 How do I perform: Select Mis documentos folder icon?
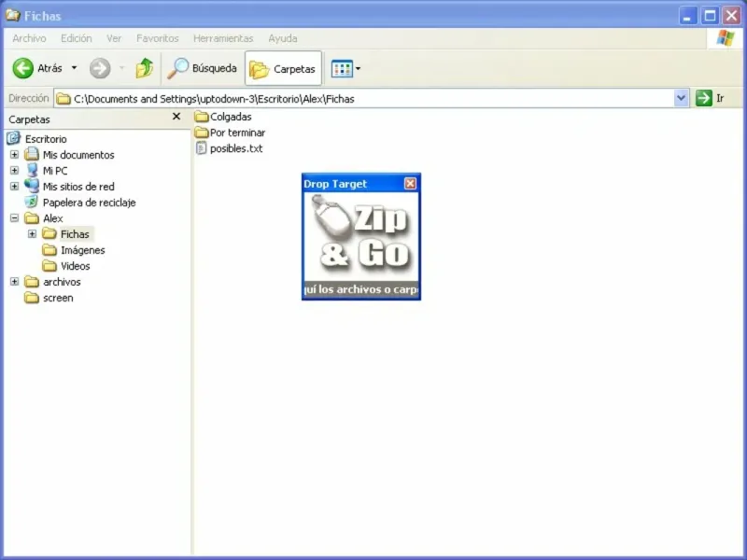[x=32, y=154]
